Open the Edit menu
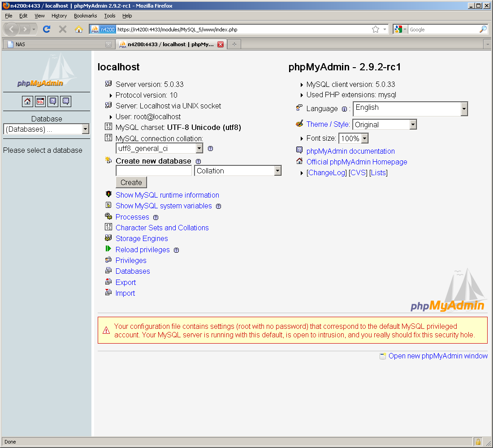Screen dimensions: 493x448 pyautogui.click(x=23, y=16)
